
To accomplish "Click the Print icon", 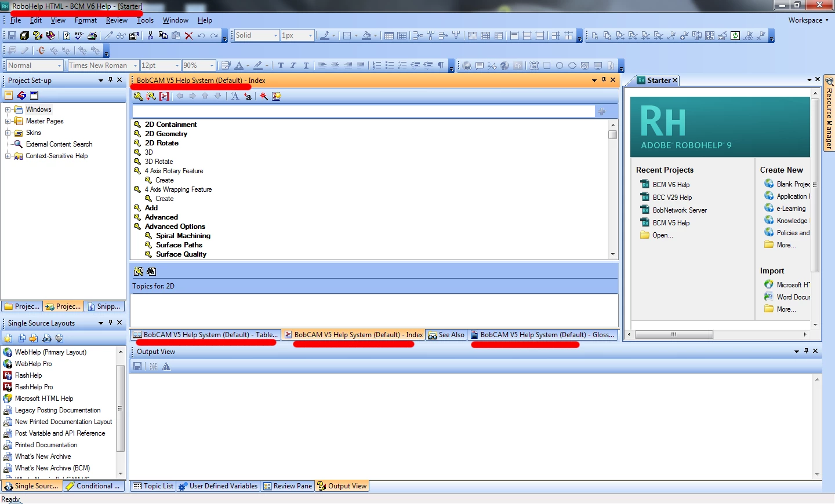I will click(92, 35).
